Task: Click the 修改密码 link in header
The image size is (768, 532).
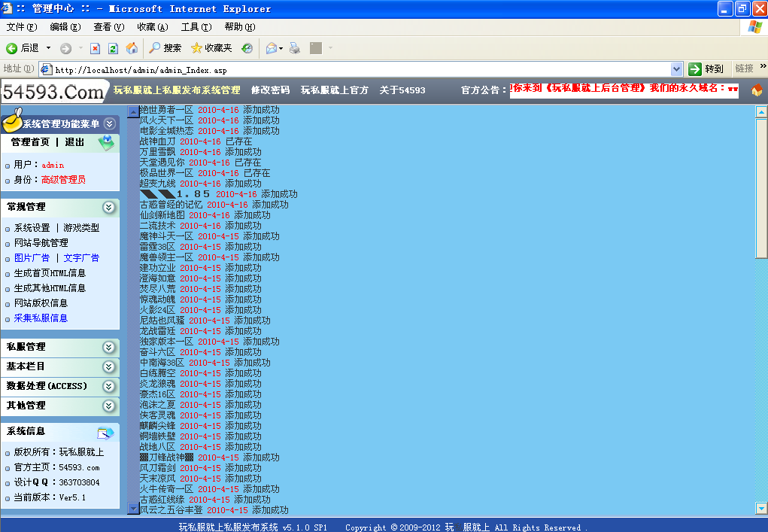Action: point(270,90)
